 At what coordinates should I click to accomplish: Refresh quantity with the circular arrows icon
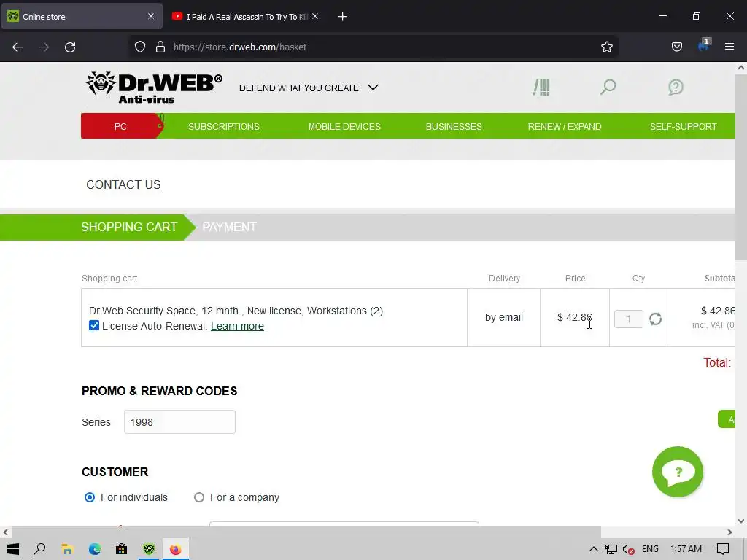tap(656, 319)
